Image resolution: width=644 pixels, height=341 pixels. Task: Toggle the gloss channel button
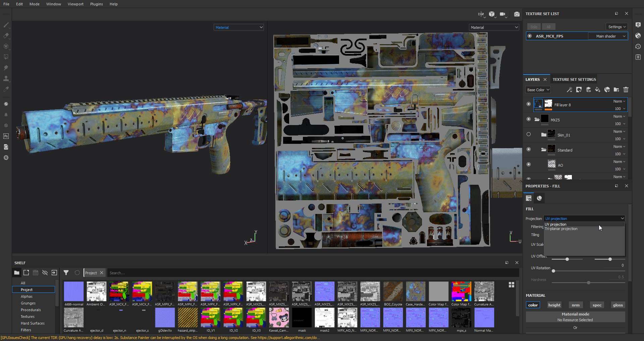[x=618, y=305]
